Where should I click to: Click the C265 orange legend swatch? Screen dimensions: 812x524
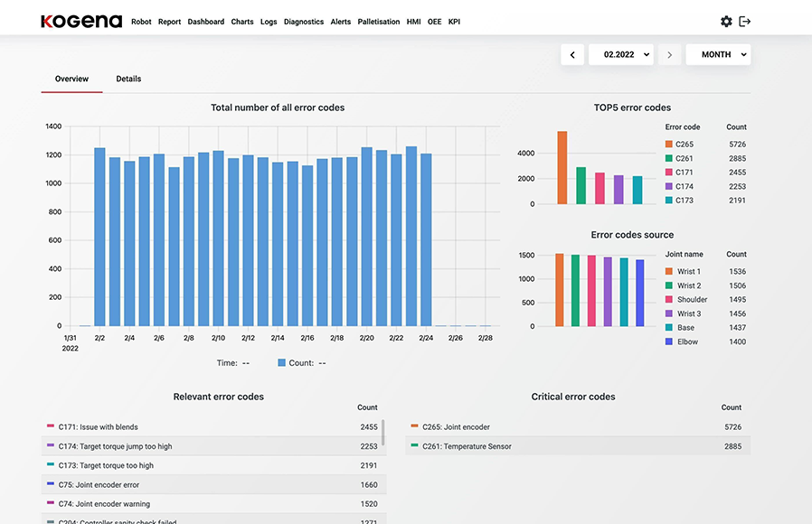click(668, 145)
